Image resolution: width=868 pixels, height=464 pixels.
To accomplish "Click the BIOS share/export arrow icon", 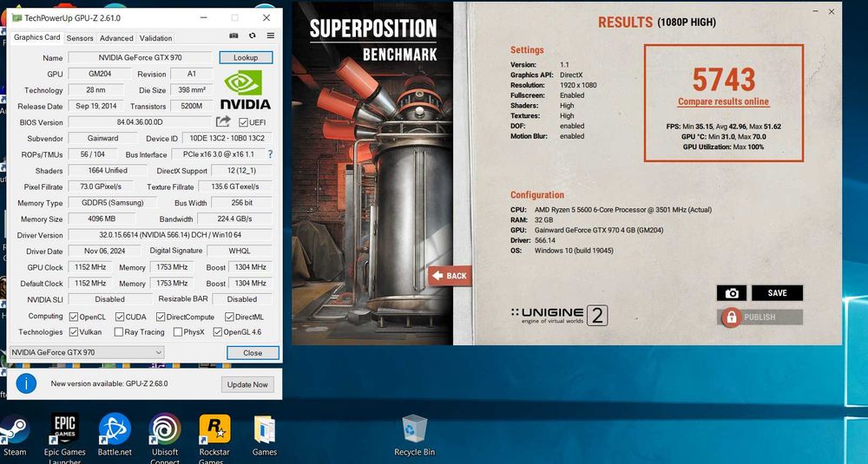I will tap(223, 121).
